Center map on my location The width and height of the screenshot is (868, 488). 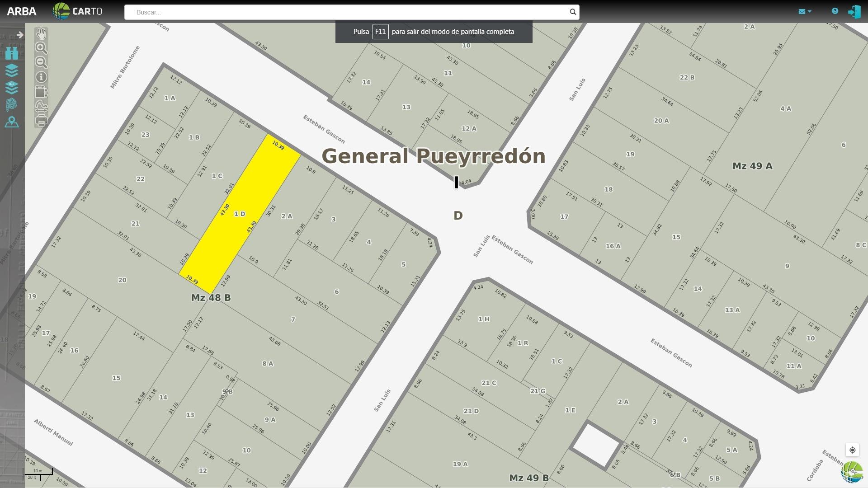click(852, 450)
